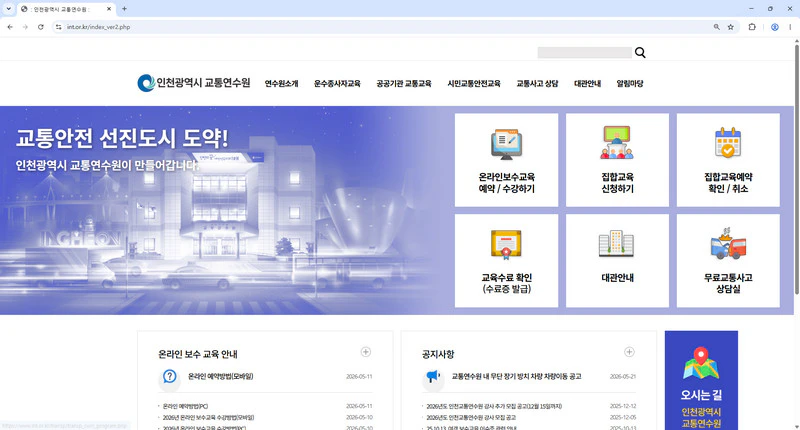Viewport: 800px width, 430px height.
Task: Open the 운수종사자교육 menu
Action: click(337, 84)
